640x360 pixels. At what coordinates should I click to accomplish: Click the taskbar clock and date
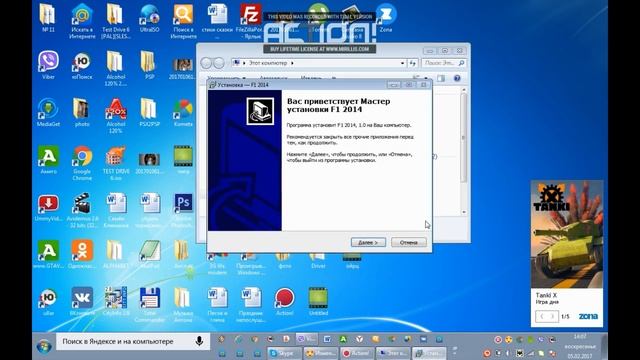[580, 346]
